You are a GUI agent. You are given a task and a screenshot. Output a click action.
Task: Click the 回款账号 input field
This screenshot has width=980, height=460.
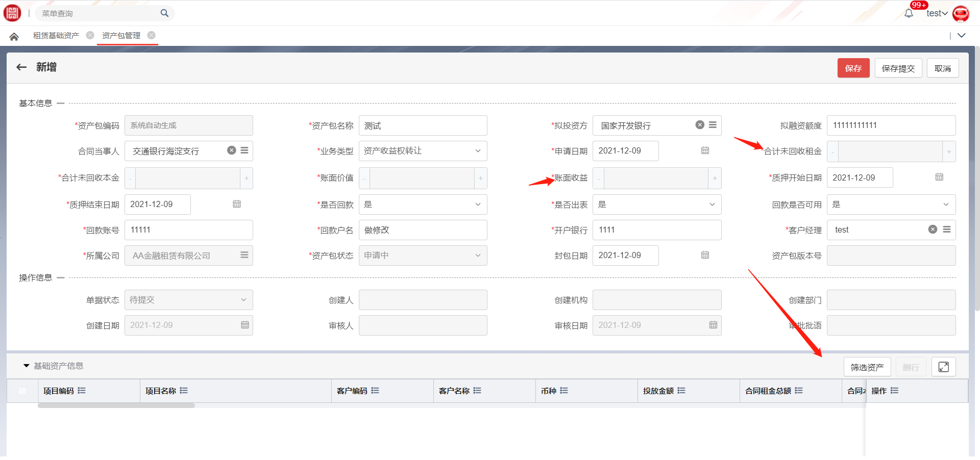pyautogui.click(x=188, y=230)
